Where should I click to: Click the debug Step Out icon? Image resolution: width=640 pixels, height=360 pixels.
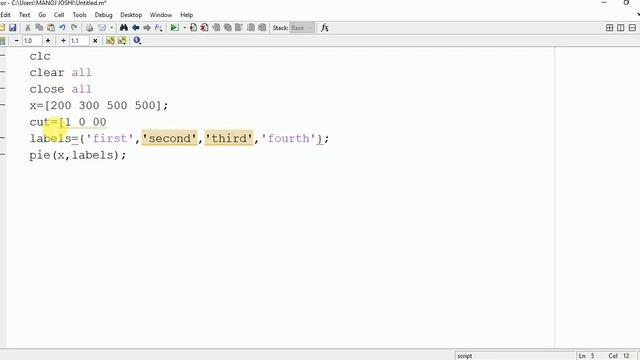pos(239,28)
